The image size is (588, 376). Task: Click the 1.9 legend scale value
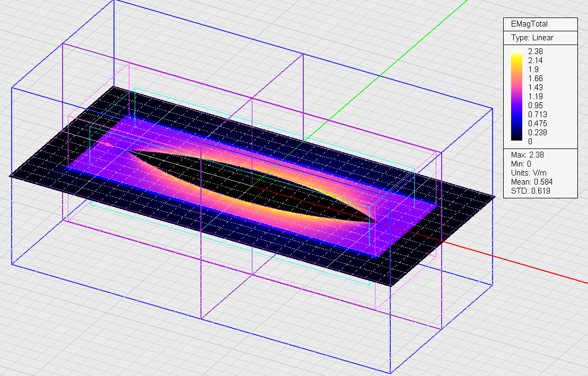[532, 69]
